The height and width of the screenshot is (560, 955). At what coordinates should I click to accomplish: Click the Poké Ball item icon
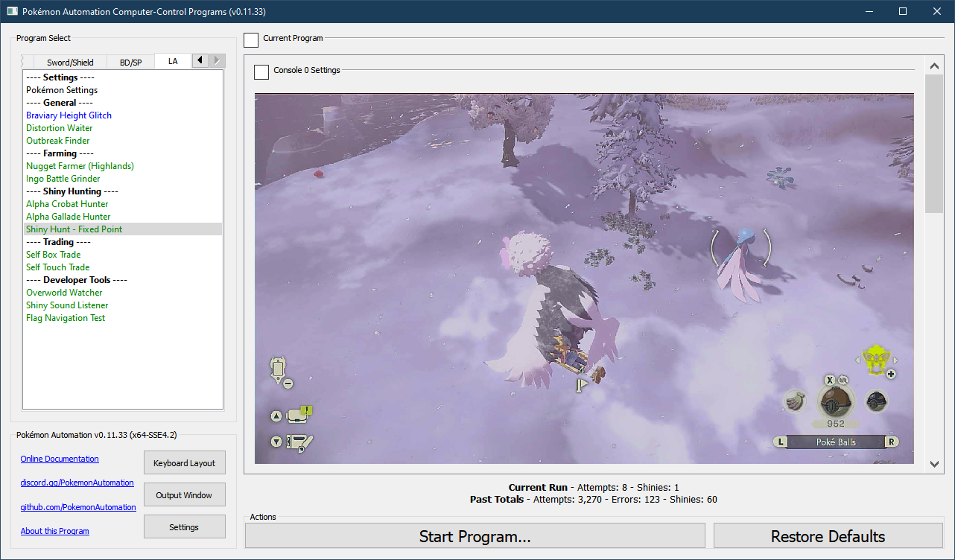835,402
